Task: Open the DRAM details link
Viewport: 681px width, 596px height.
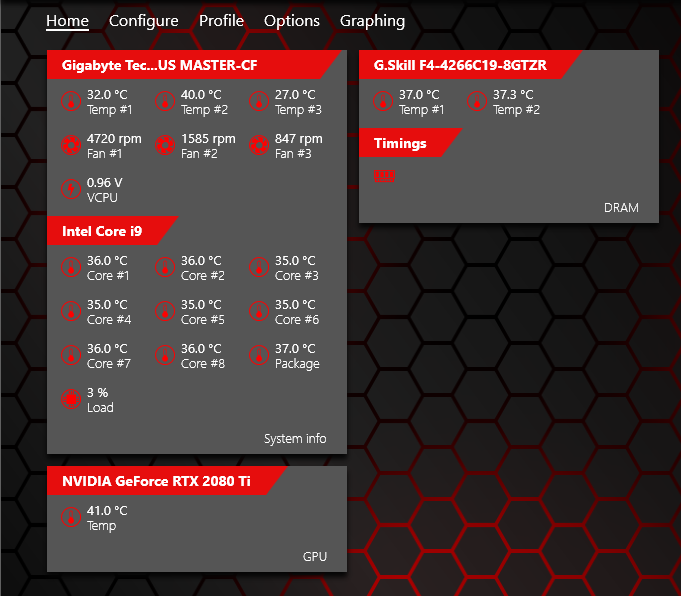Action: tap(621, 208)
